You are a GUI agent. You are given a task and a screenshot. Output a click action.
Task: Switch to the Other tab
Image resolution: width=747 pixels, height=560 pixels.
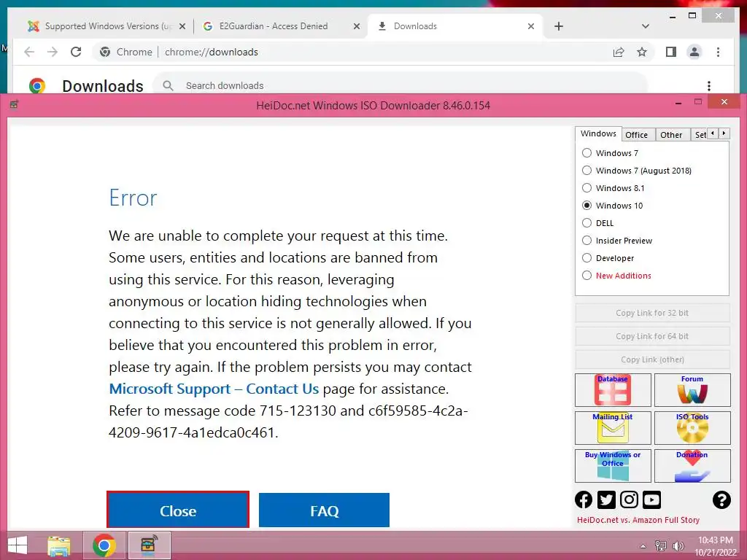coord(671,135)
